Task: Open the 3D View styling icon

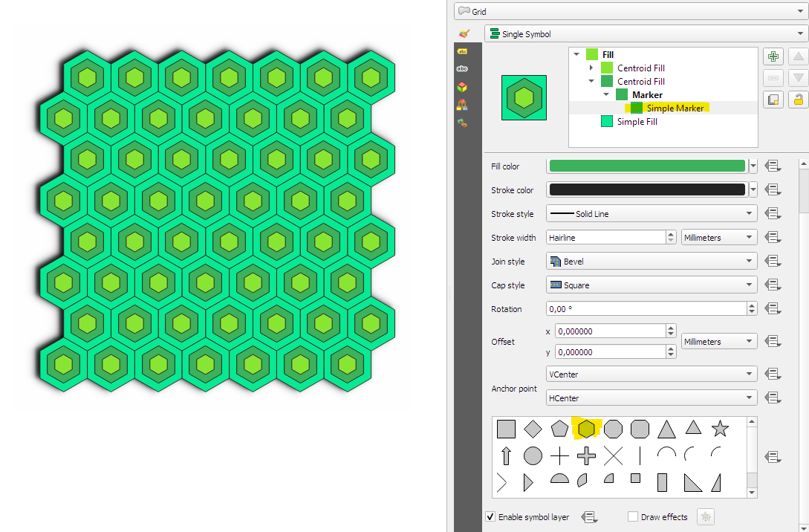Action: pyautogui.click(x=462, y=86)
